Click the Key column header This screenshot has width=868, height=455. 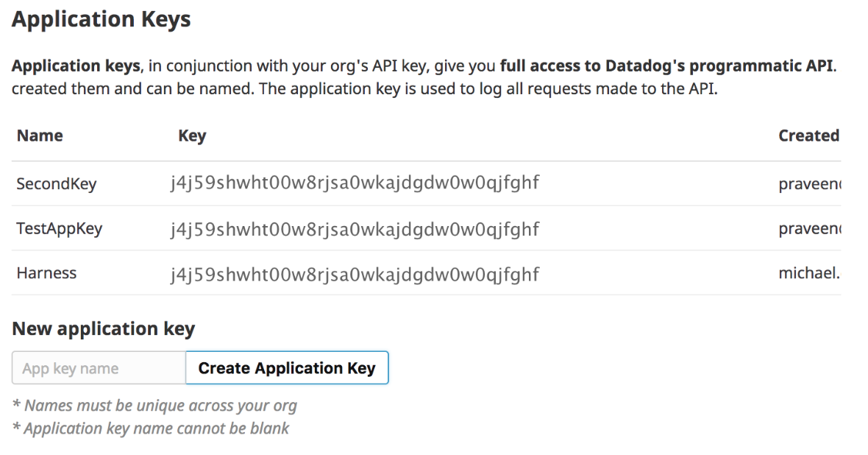192,135
